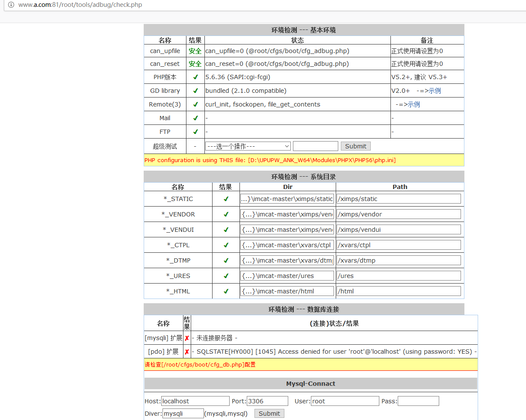Click the Host field containing localhost

195,401
